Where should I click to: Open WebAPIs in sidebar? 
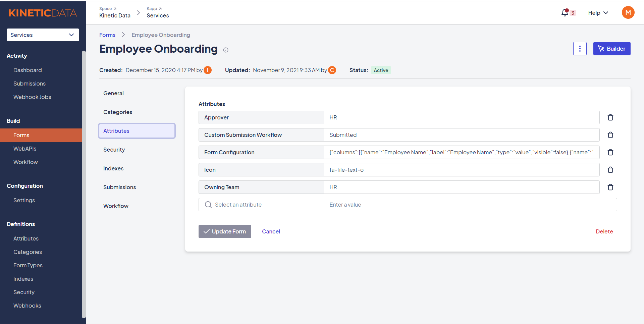(25, 149)
